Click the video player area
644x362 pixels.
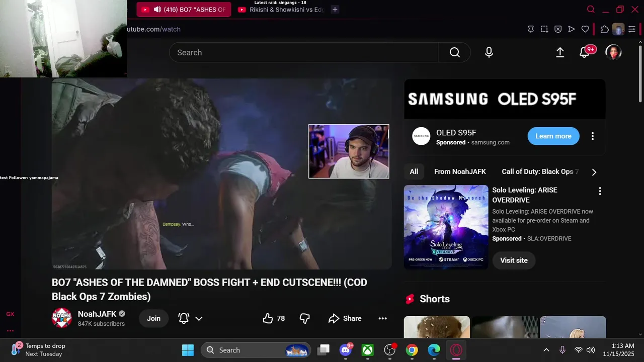click(x=221, y=174)
